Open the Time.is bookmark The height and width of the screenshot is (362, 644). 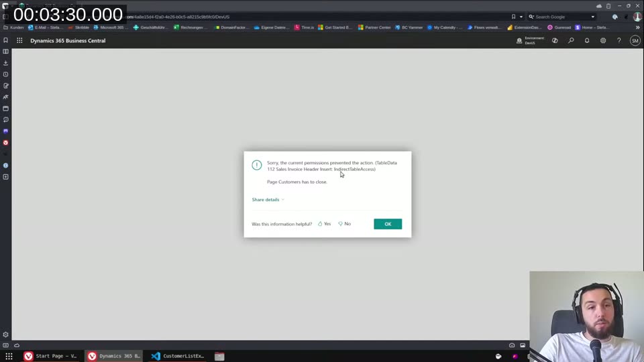(304, 27)
